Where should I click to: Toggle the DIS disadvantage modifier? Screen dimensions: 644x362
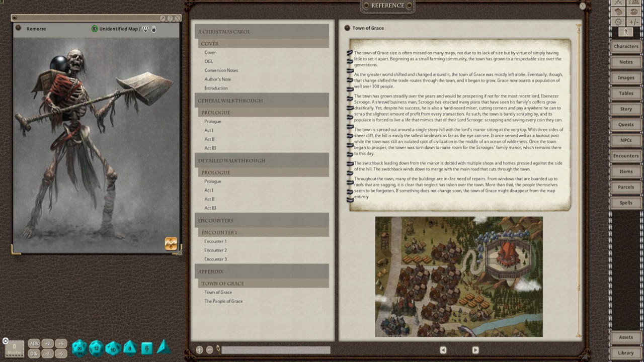click(x=34, y=353)
